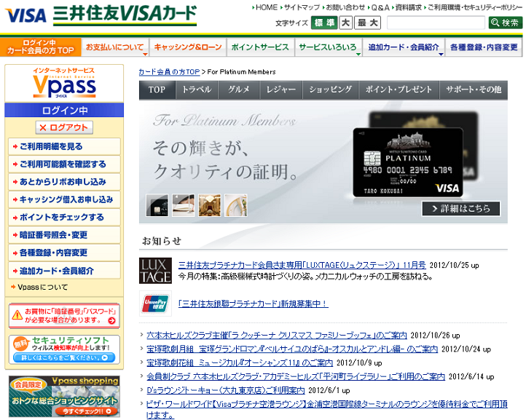The height and width of the screenshot is (420, 526).
Task: Open ご利用明細を見る in sidebar
Action: [x=64, y=146]
